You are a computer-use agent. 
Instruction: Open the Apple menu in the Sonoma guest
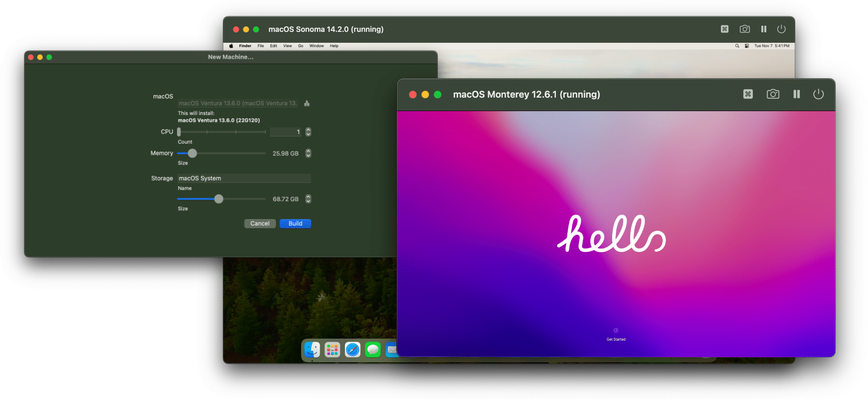[231, 46]
